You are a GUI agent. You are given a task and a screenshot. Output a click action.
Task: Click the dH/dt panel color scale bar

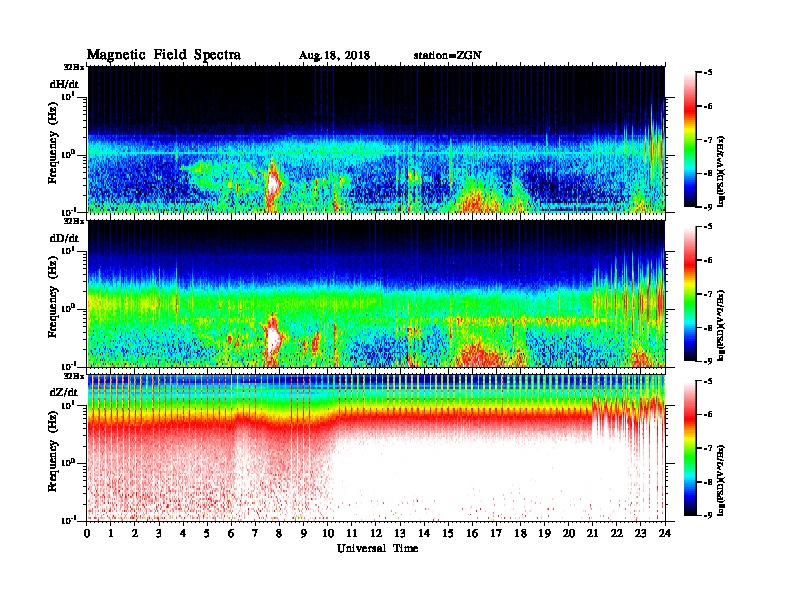click(x=690, y=139)
